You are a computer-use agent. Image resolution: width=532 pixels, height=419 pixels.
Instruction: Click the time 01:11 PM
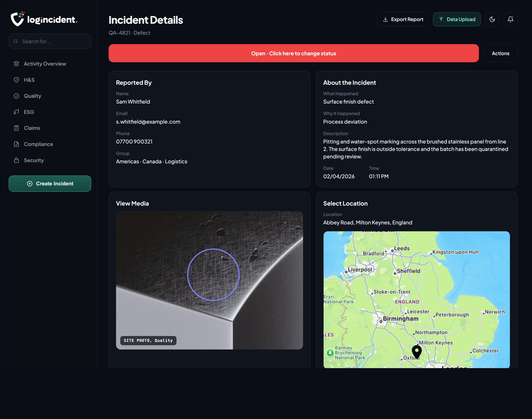379,176
